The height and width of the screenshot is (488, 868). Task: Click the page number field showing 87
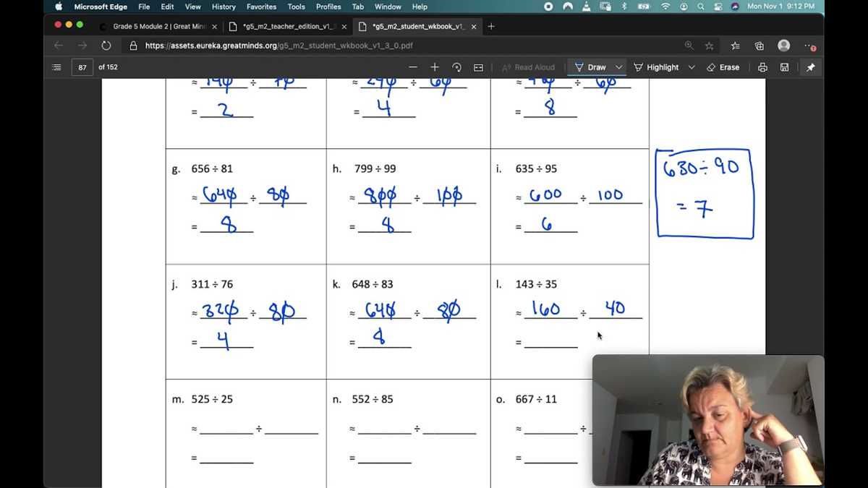coord(82,67)
